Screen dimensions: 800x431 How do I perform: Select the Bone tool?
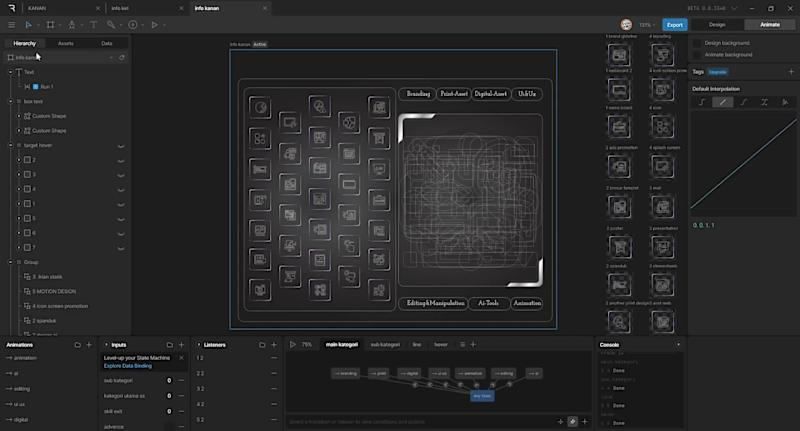111,24
